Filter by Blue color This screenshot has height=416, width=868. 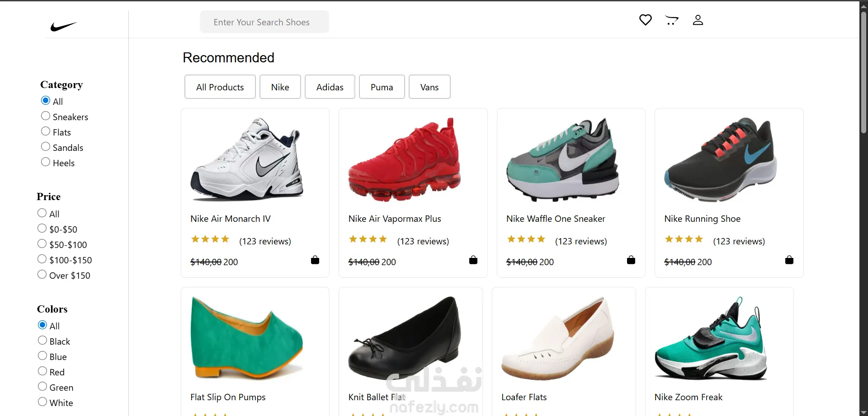[x=42, y=355]
